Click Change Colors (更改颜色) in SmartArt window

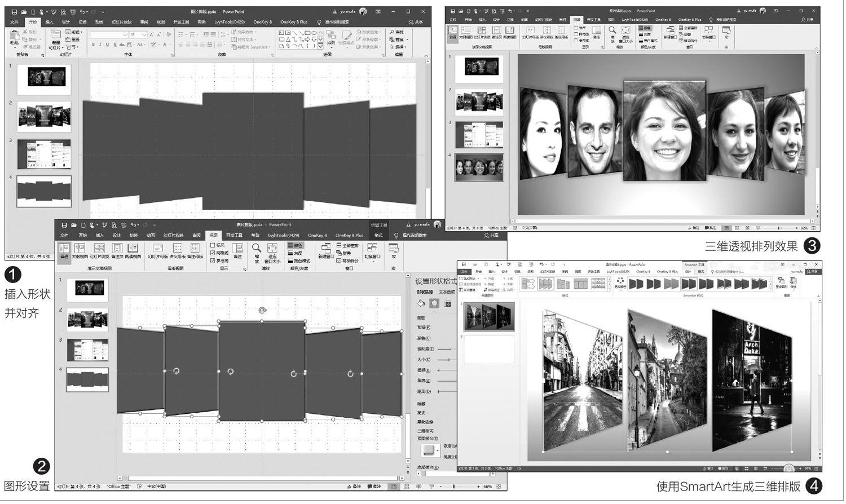tap(620, 285)
